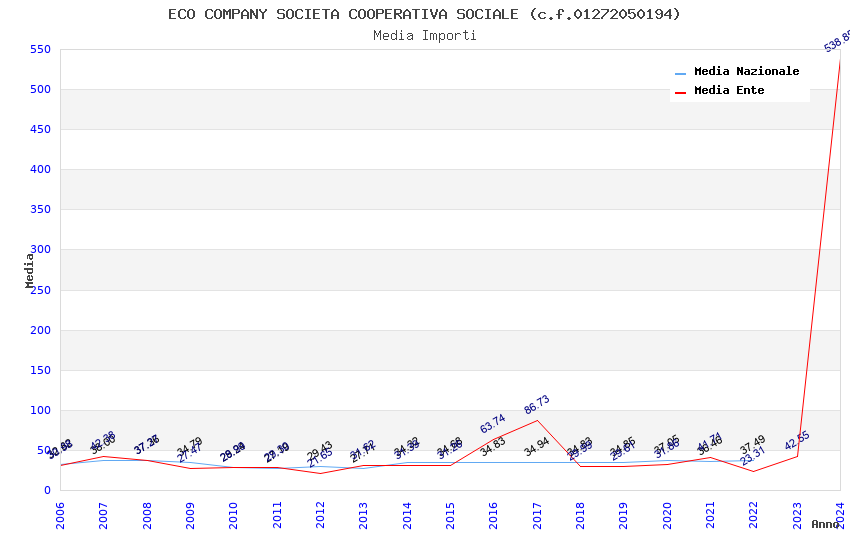
Task: Click the 300 y-axis label
Action: tap(40, 249)
